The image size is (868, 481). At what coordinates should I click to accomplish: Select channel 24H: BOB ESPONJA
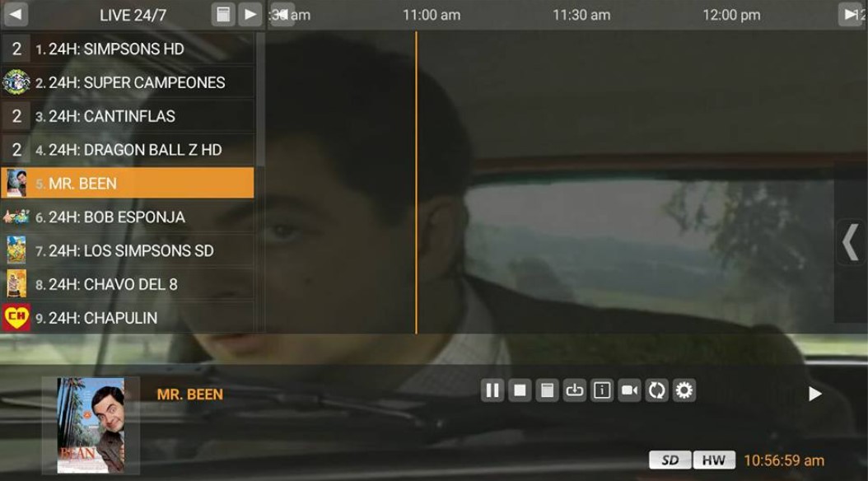click(128, 217)
